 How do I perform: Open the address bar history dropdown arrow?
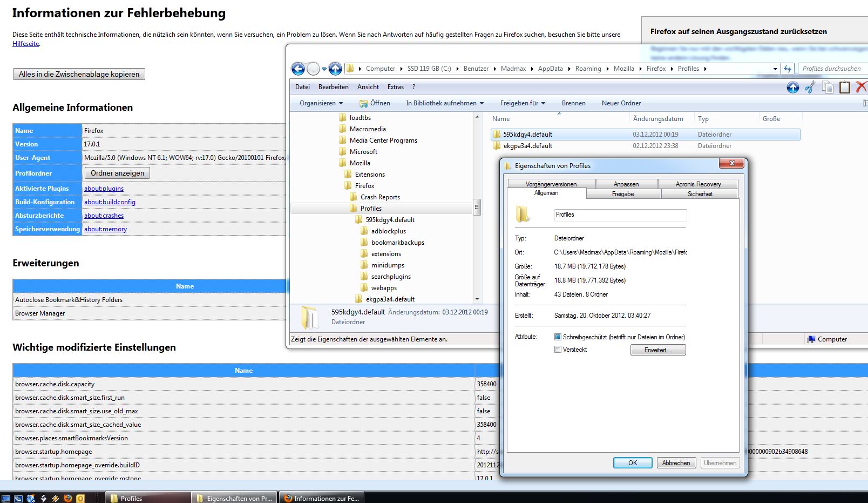pos(775,69)
